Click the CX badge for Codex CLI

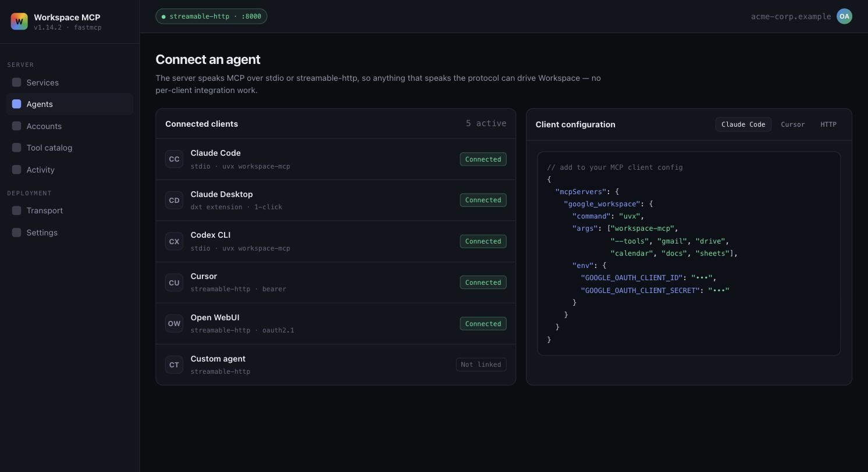point(174,241)
